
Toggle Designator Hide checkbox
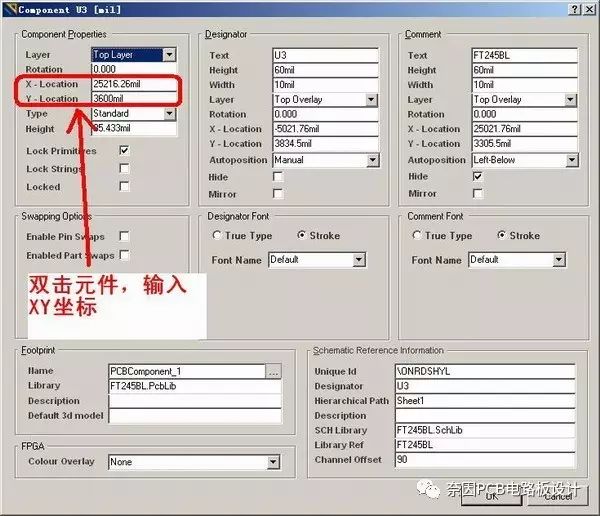(278, 176)
